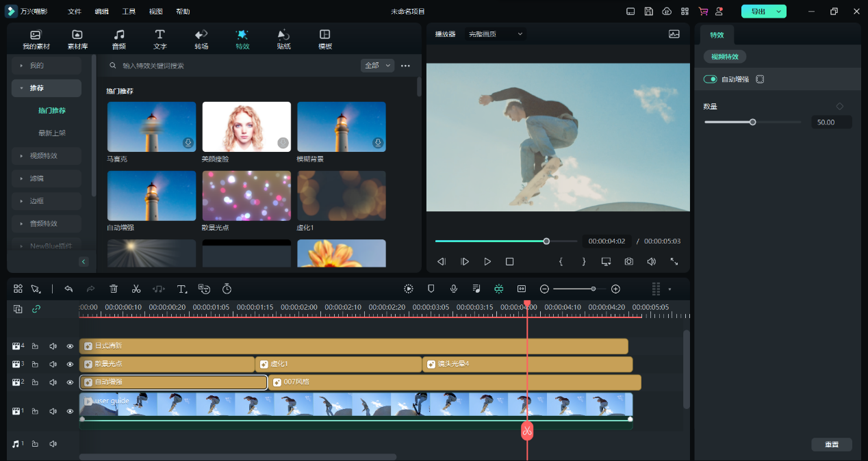
Task: Click the undo arrow in timeline toolbar
Action: coord(68,289)
